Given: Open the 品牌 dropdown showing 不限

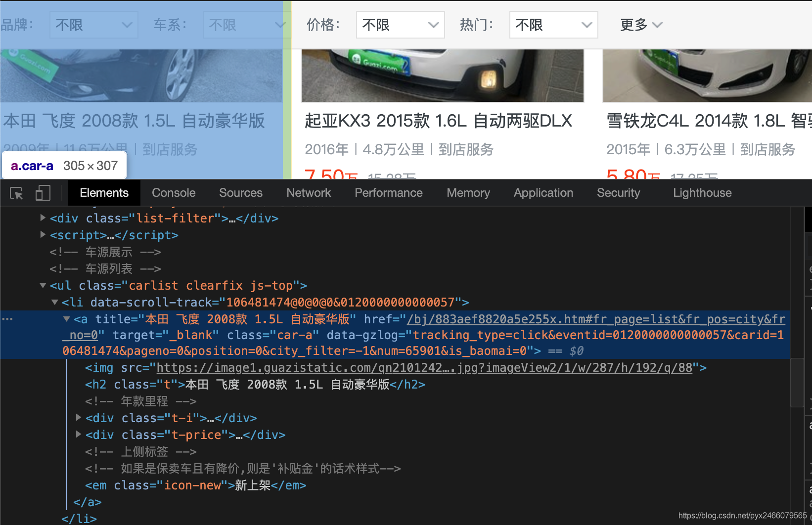Looking at the screenshot, I should (93, 25).
